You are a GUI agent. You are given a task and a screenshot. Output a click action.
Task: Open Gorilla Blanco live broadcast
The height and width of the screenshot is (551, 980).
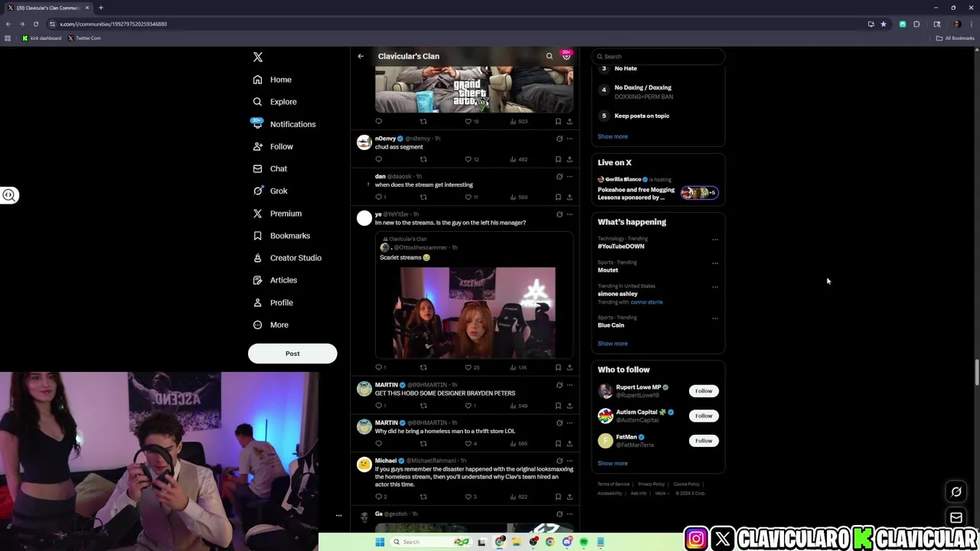tap(658, 189)
